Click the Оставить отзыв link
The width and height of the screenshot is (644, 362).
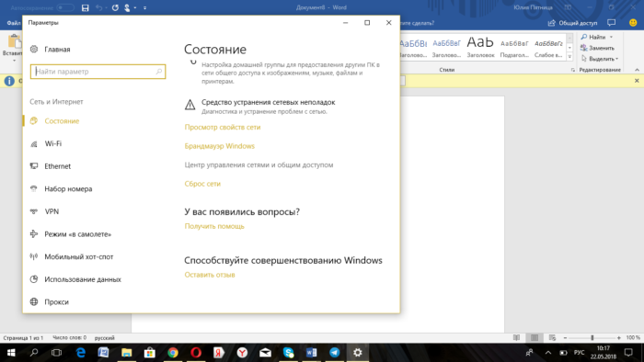[x=210, y=275]
